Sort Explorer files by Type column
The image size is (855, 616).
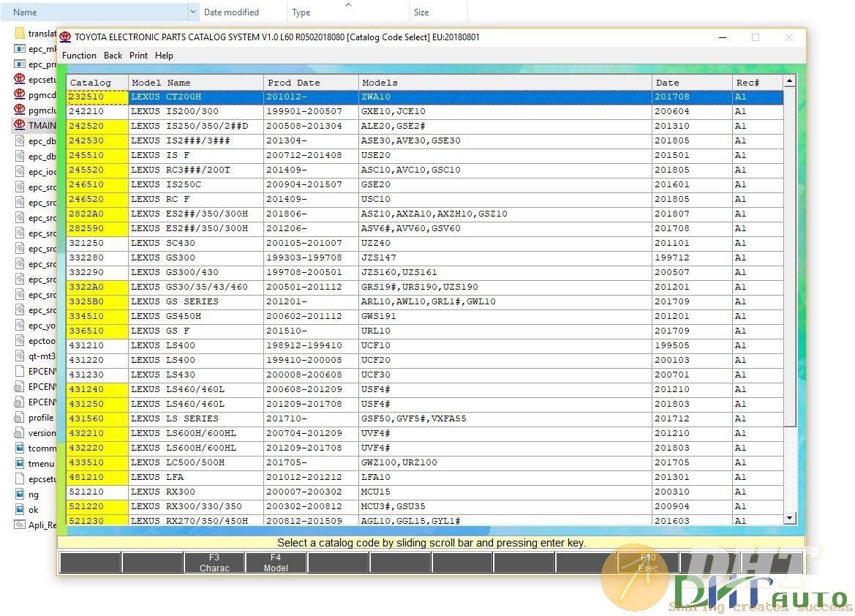(348, 12)
